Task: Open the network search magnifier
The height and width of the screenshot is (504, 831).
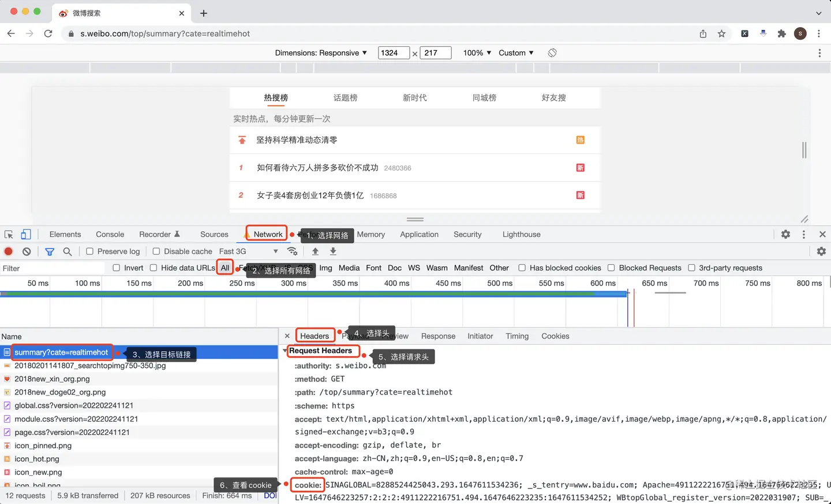Action: pyautogui.click(x=68, y=251)
